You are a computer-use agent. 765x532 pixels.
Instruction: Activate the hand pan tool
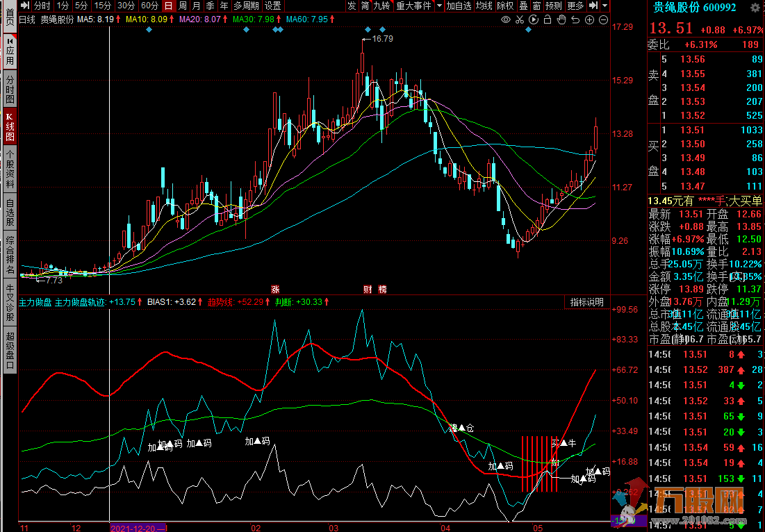pyautogui.click(x=561, y=20)
